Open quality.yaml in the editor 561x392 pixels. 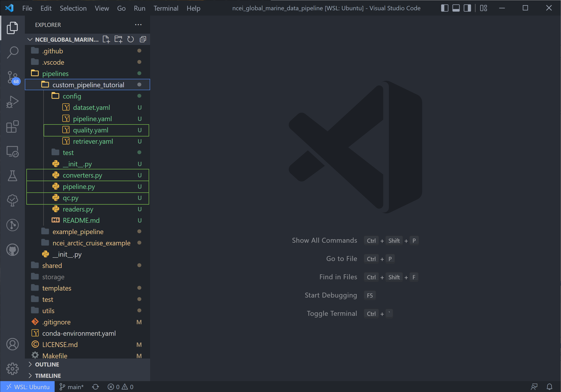coord(87,130)
